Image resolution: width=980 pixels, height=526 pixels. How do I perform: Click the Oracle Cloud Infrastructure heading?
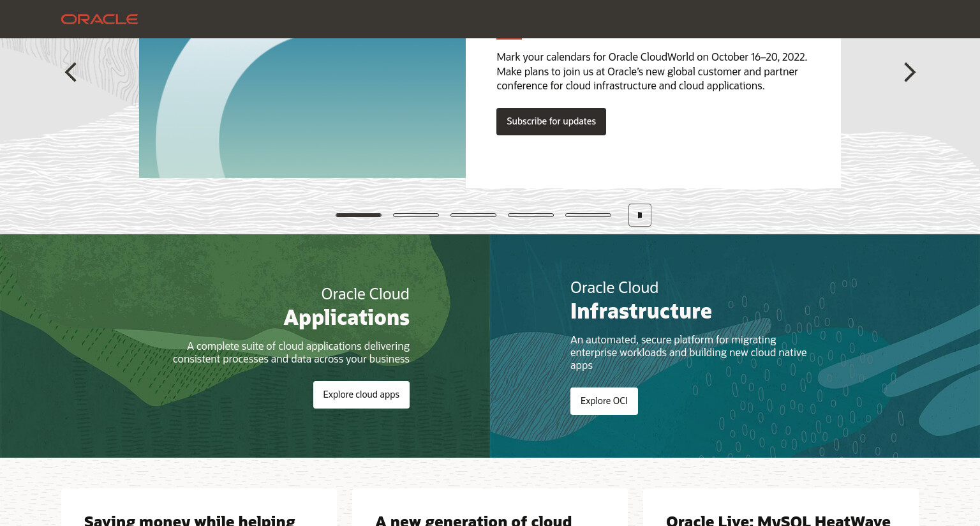click(x=641, y=300)
